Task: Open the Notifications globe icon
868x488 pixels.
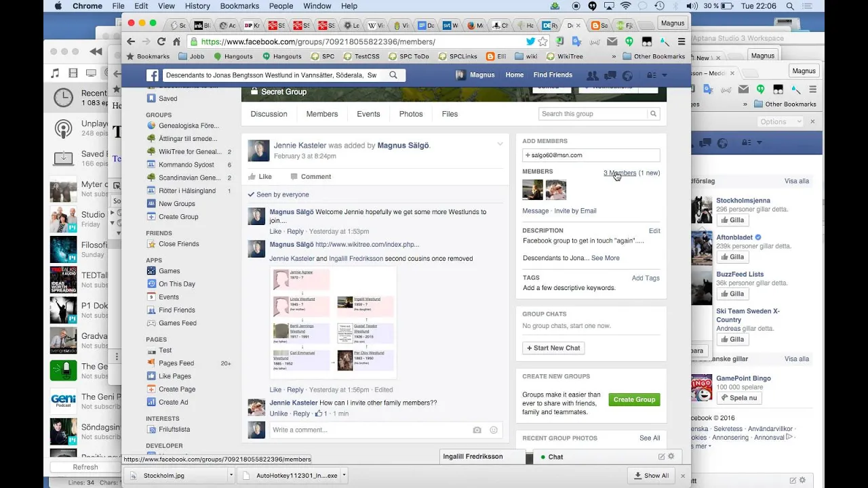Action: click(x=627, y=75)
